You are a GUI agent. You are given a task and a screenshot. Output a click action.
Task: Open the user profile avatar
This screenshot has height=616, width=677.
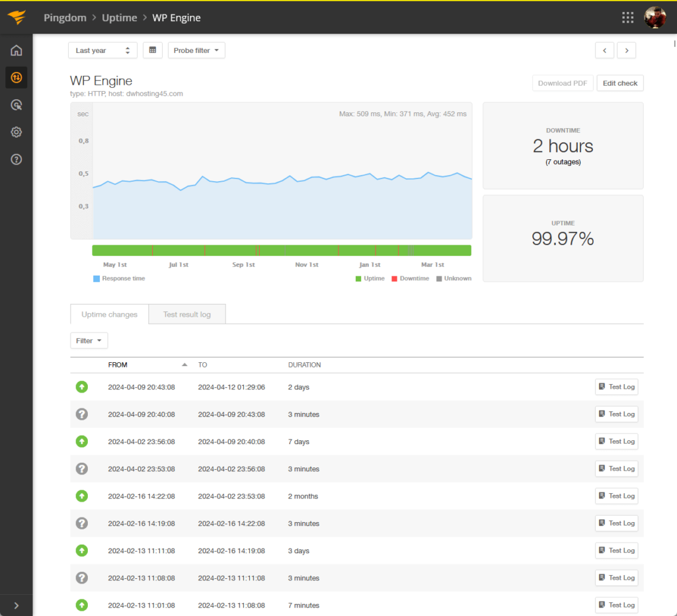click(x=655, y=17)
